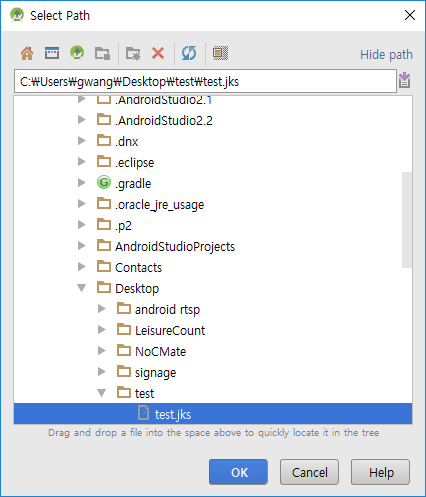Screen dimensions: 426x497
Task: Open the recent paths history icon
Action: [x=404, y=80]
